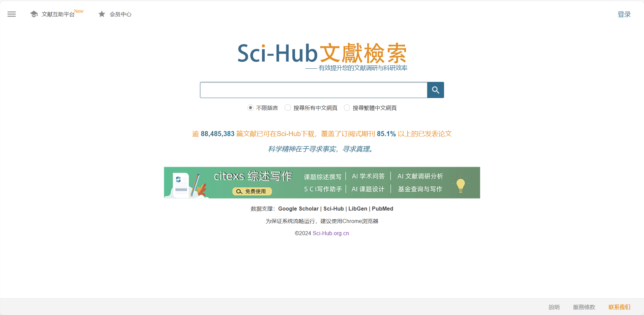Open the 联系我们 footer link
Screen dimensions: 644x315
[619, 307]
